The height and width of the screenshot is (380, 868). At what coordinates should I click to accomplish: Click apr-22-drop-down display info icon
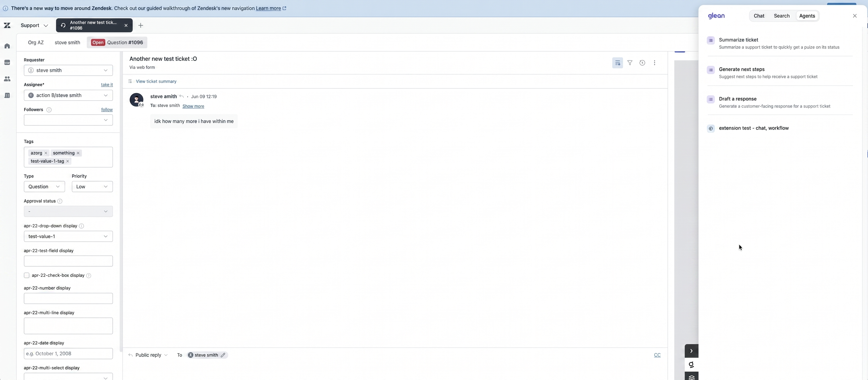coord(81,226)
